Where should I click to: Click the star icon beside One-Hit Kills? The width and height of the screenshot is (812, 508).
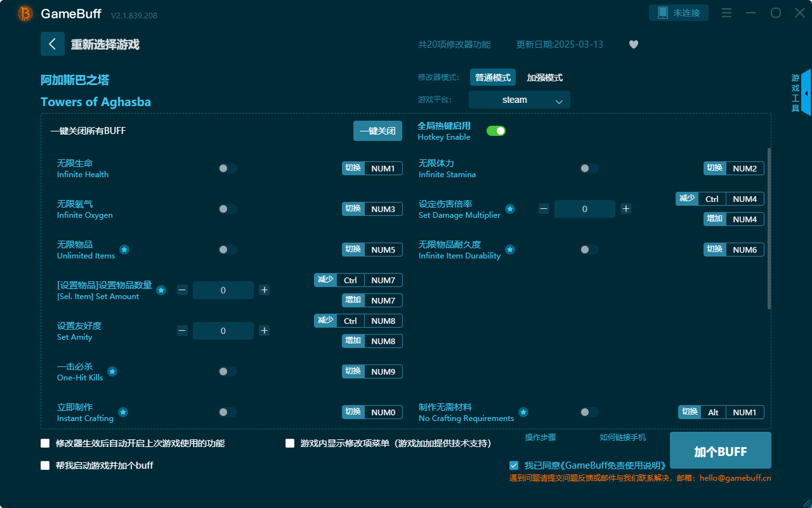click(x=112, y=372)
